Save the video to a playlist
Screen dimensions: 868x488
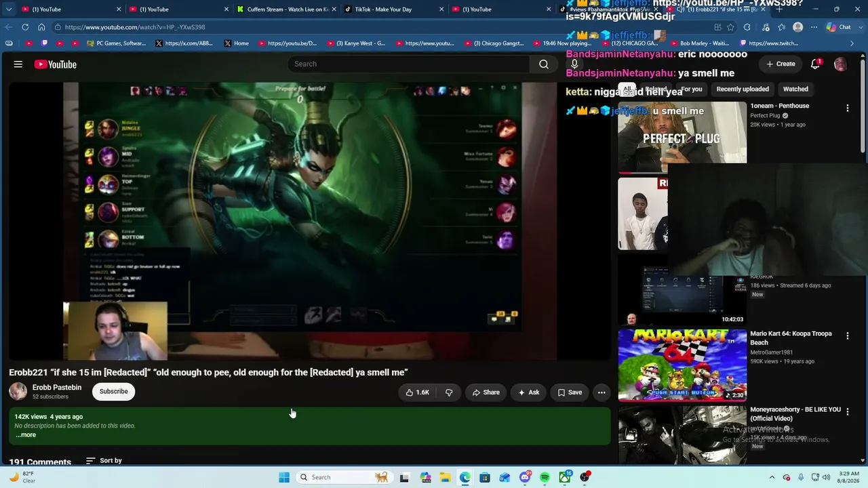pyautogui.click(x=570, y=392)
